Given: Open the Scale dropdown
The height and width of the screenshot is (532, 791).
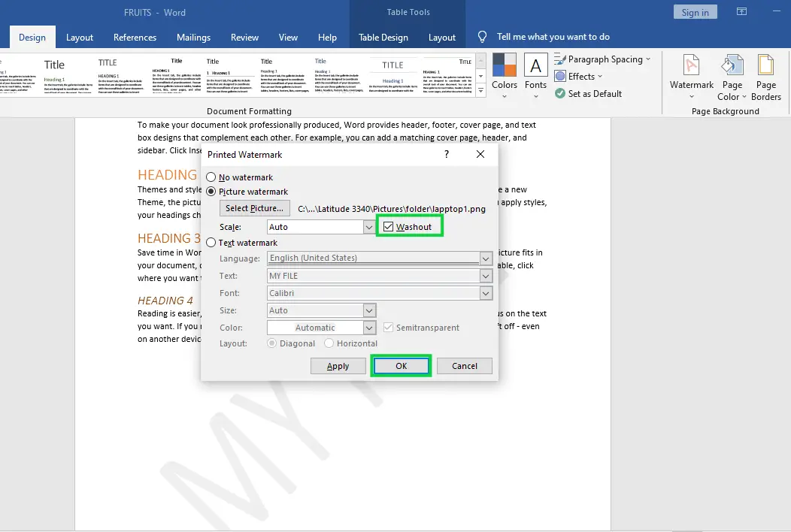Looking at the screenshot, I should 368,226.
